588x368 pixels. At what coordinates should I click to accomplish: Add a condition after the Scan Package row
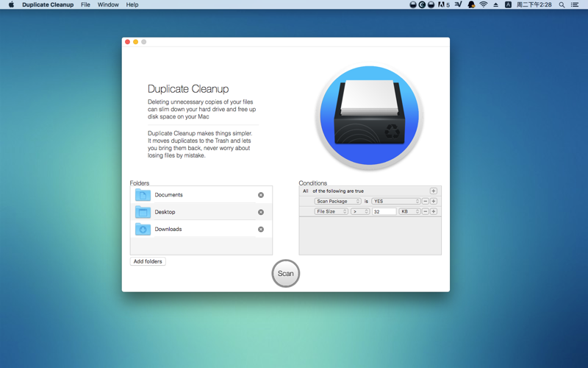point(434,202)
